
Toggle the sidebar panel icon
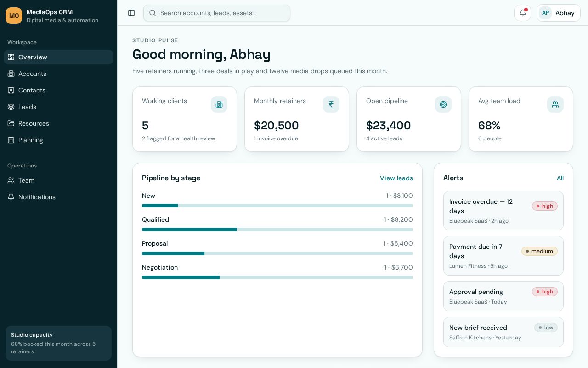131,13
